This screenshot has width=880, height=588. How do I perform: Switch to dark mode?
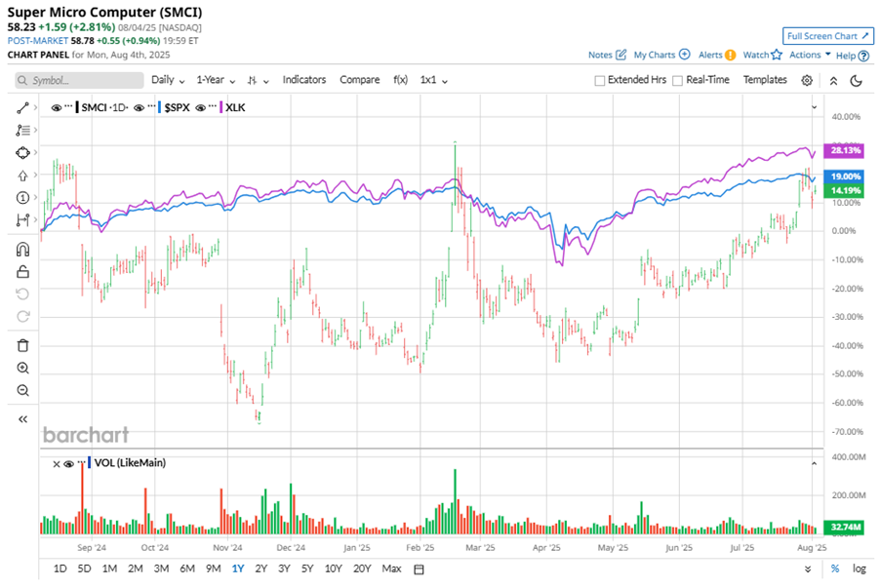[x=856, y=81]
